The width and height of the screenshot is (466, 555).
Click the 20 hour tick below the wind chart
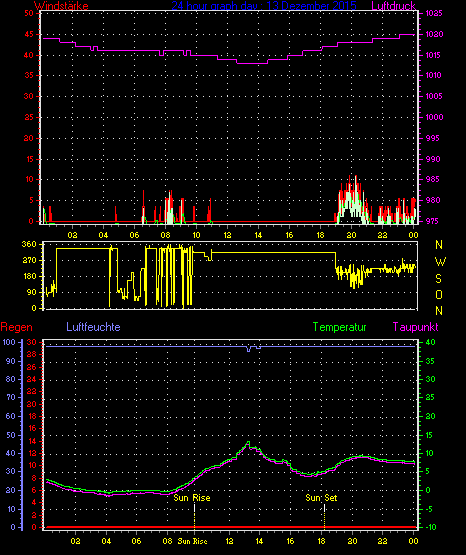(351, 235)
